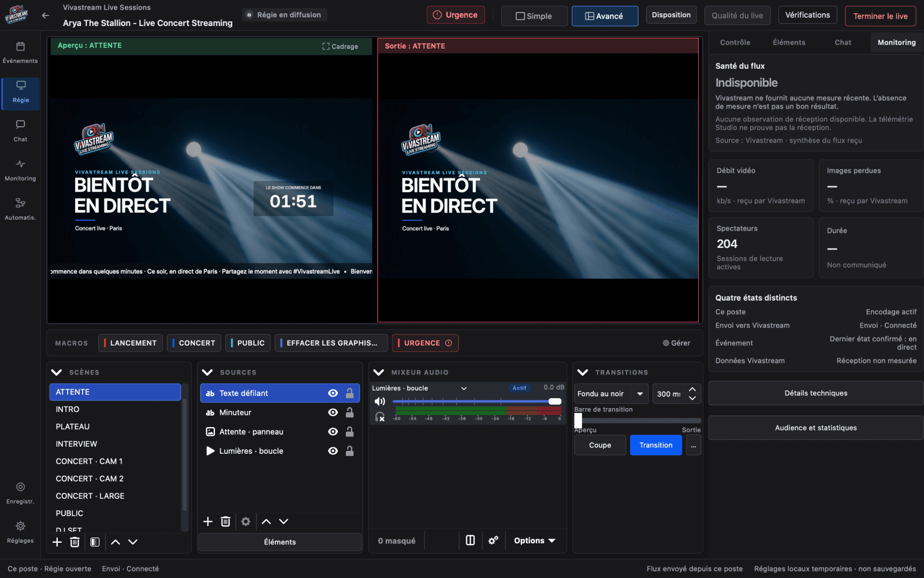Run the LANCEMENT macro

[131, 343]
